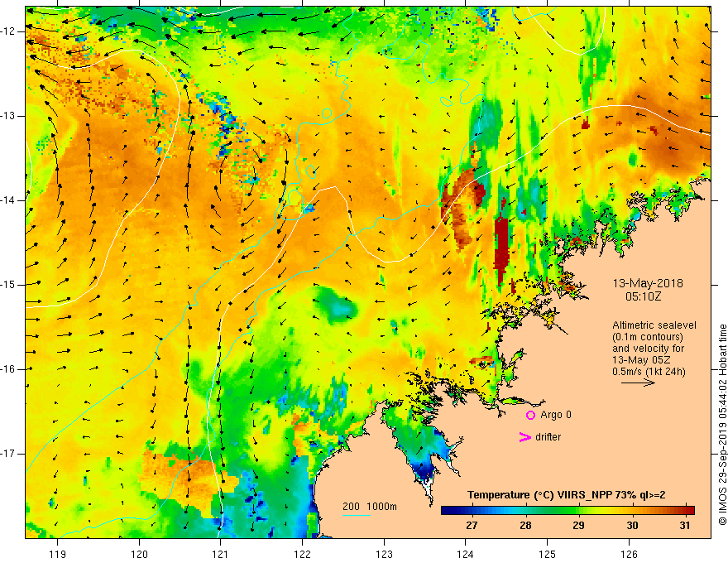This screenshot has width=728, height=563.
Task: Click the 0.5m/s velocity scale arrow
Action: coord(638,383)
